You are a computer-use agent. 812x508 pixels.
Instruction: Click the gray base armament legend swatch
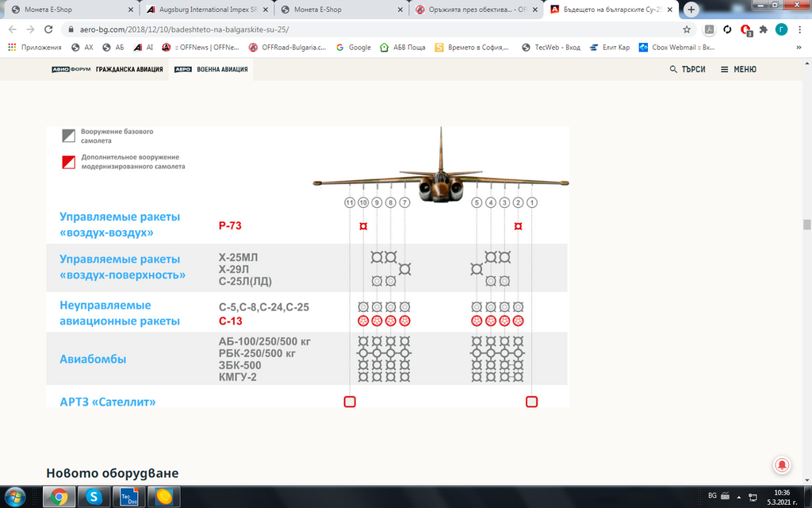point(68,136)
